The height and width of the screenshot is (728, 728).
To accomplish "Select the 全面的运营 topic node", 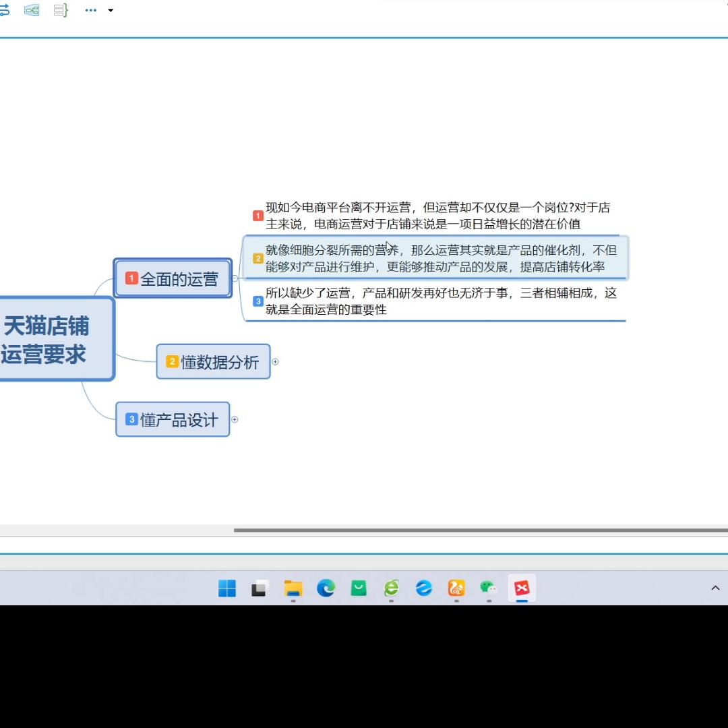I will click(x=173, y=278).
